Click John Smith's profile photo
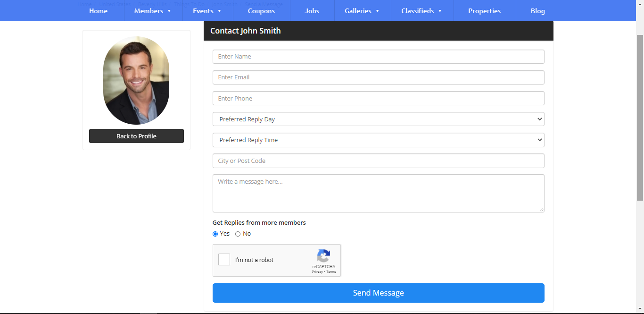 coord(136,80)
